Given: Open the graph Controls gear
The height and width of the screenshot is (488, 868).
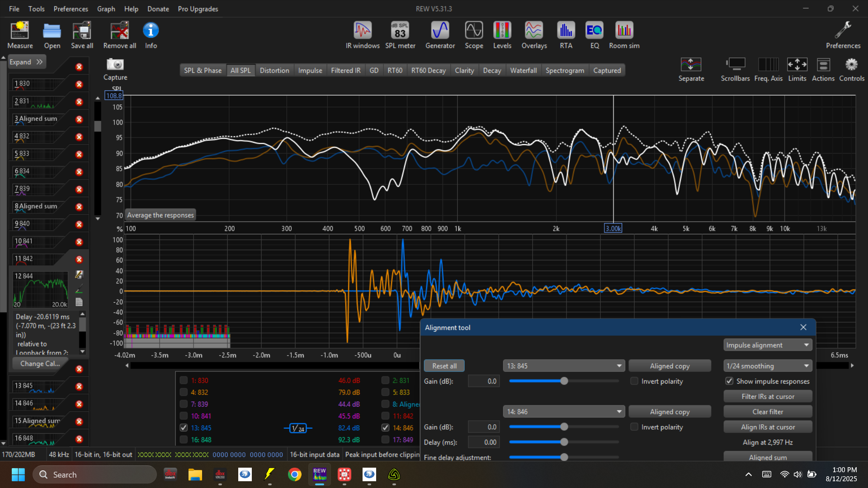Looking at the screenshot, I should coord(851,65).
